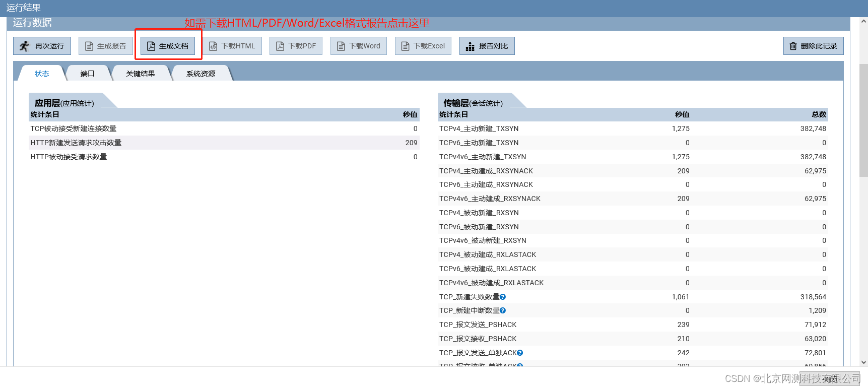Click help icon beside TCP_报文发送_单独ACK
Viewport: 868px width, 388px height.
point(520,353)
